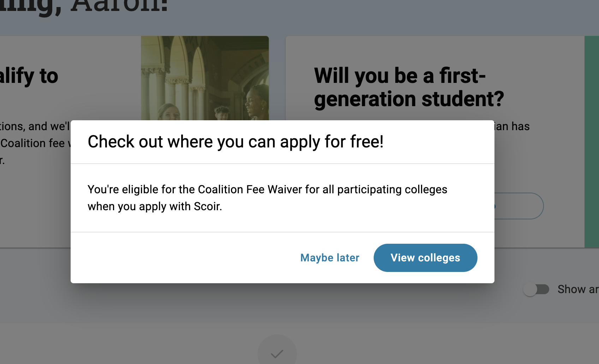This screenshot has width=599, height=364.
Task: Open the students archway photo
Action: click(205, 78)
